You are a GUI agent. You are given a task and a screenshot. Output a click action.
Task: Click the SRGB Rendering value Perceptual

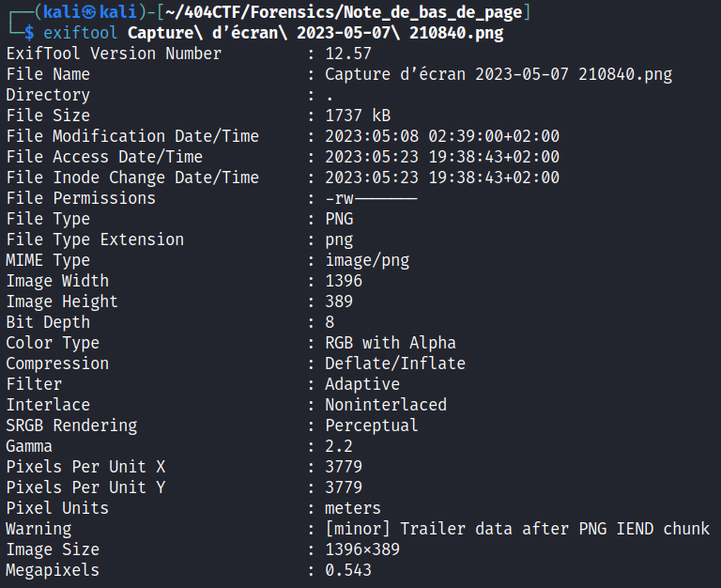point(372,426)
